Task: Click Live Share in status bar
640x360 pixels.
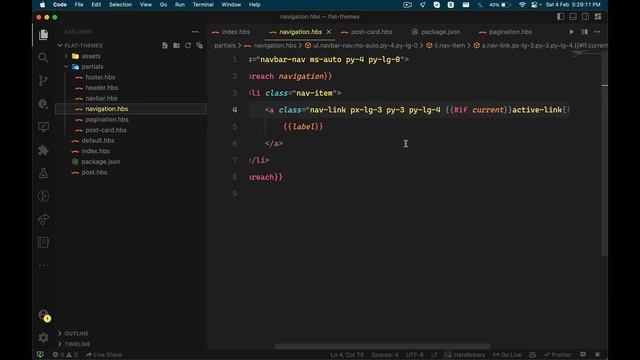Action: [x=104, y=355]
